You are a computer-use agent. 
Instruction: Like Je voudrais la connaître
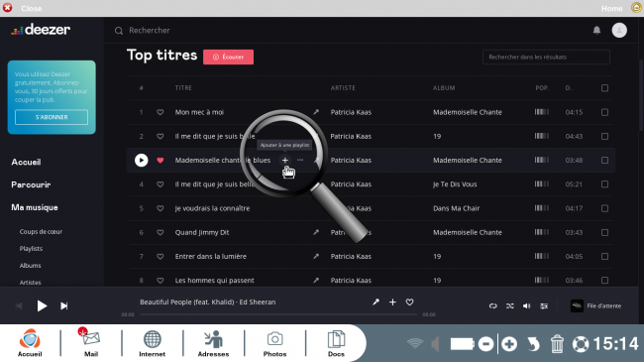click(161, 208)
